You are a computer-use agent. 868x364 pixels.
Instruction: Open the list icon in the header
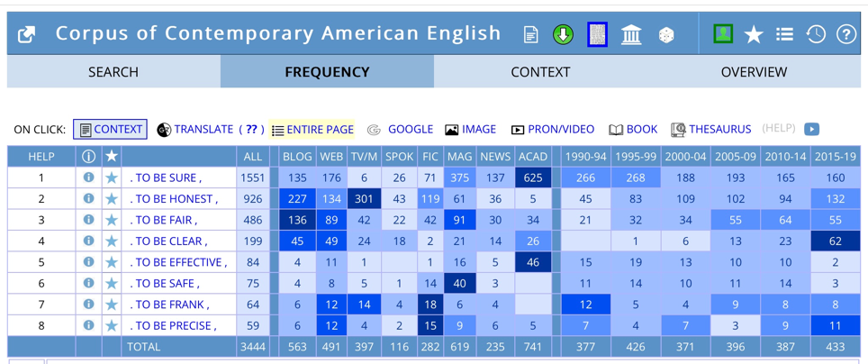point(784,35)
